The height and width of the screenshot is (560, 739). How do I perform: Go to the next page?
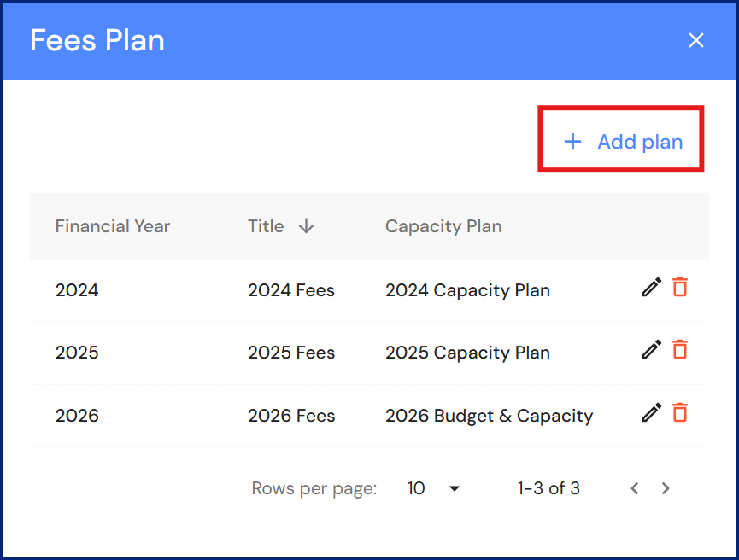point(666,489)
